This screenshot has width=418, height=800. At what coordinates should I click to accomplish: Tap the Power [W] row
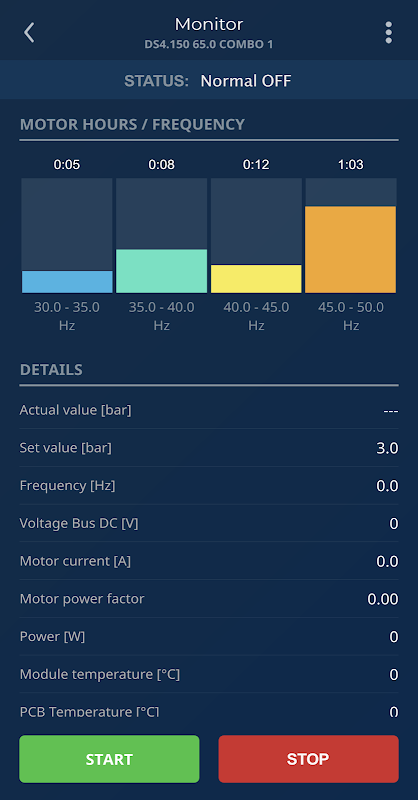[209, 637]
